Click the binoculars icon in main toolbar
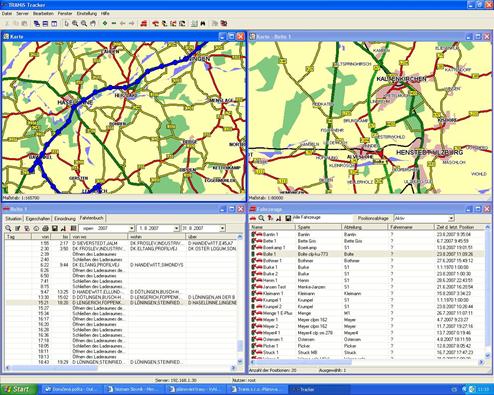The image size is (494, 395). [203, 23]
